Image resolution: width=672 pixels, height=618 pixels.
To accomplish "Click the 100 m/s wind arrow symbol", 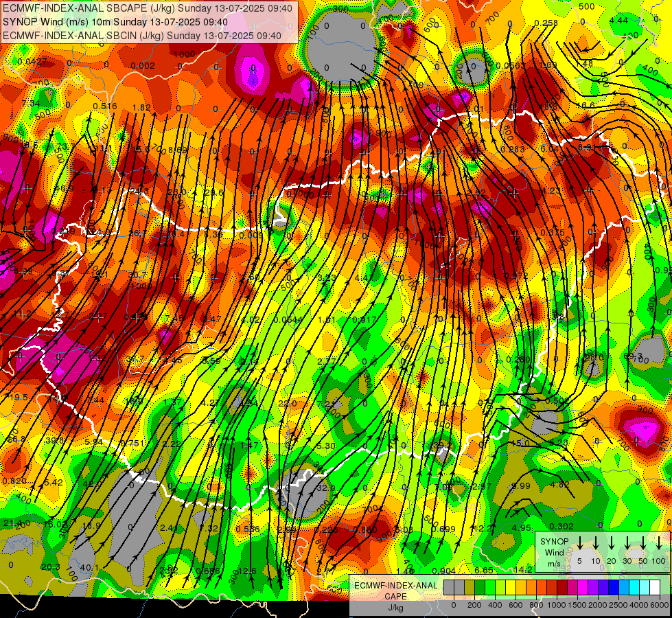I will pos(659,542).
